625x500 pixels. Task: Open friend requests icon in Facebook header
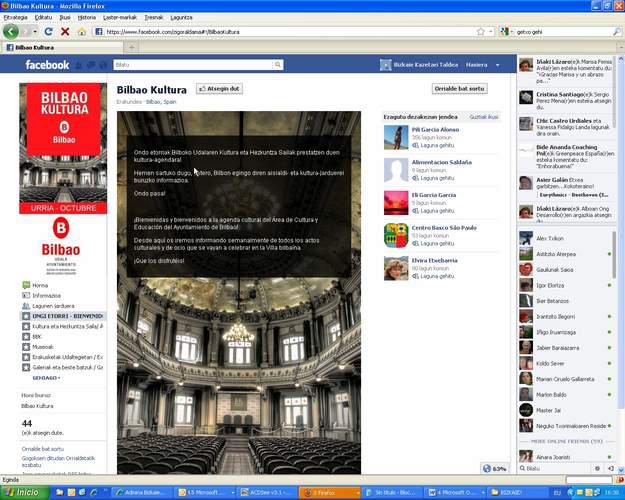79,65
